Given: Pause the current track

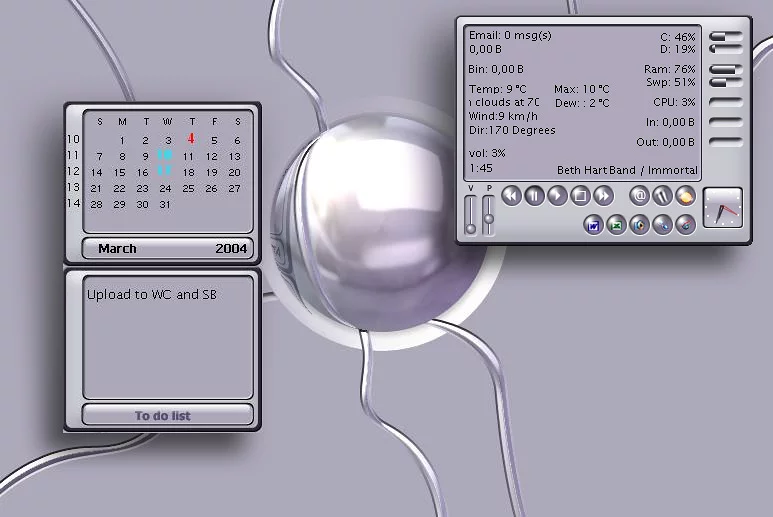Looking at the screenshot, I should click(x=534, y=196).
